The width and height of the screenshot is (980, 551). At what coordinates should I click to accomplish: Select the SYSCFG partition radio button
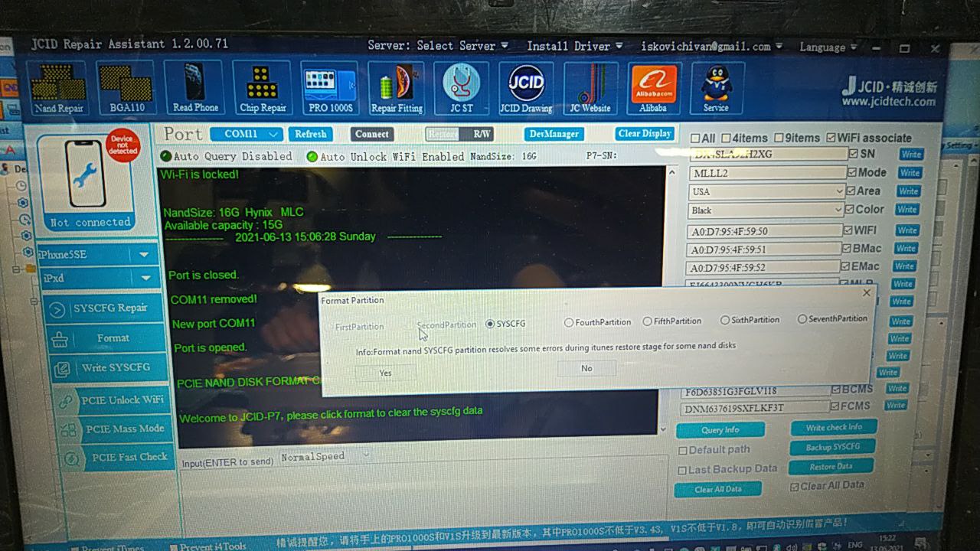tap(490, 324)
